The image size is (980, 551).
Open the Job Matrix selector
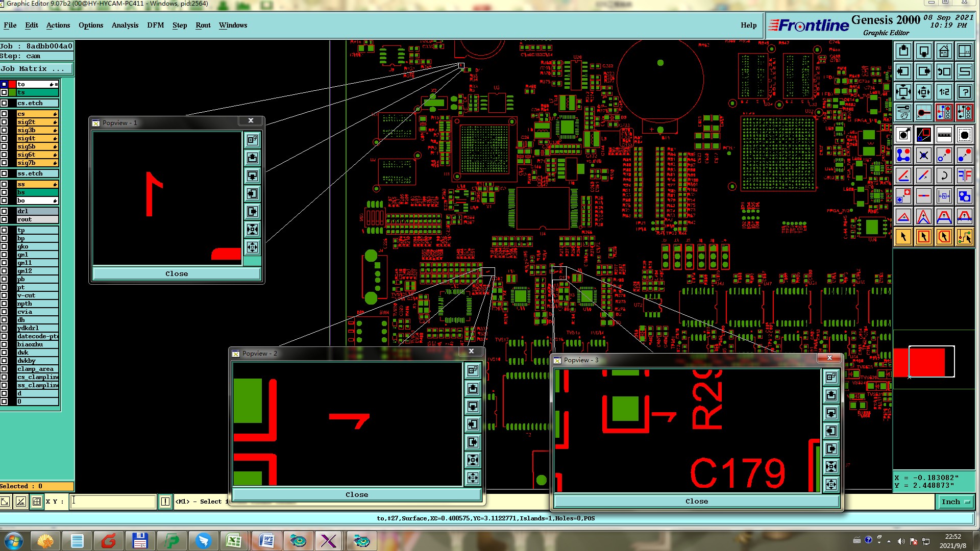[x=36, y=68]
